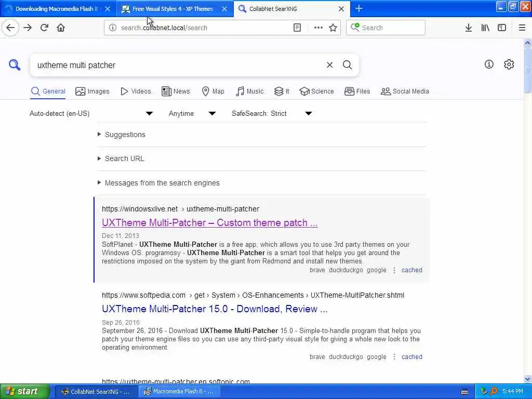Select the Social Media search category
This screenshot has width=532, height=399.
[405, 91]
